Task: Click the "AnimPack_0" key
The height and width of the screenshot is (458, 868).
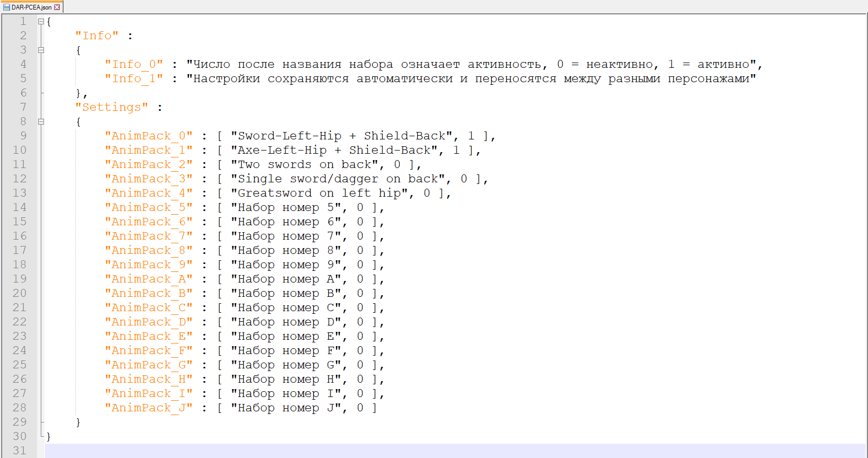Action: [148, 136]
